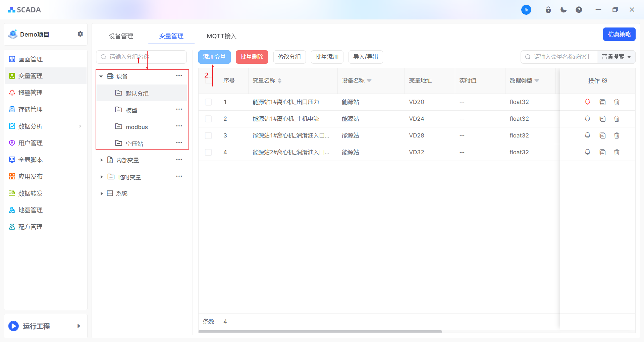The height and width of the screenshot is (342, 644).
Task: Click the lock icon in title bar
Action: [x=548, y=10]
